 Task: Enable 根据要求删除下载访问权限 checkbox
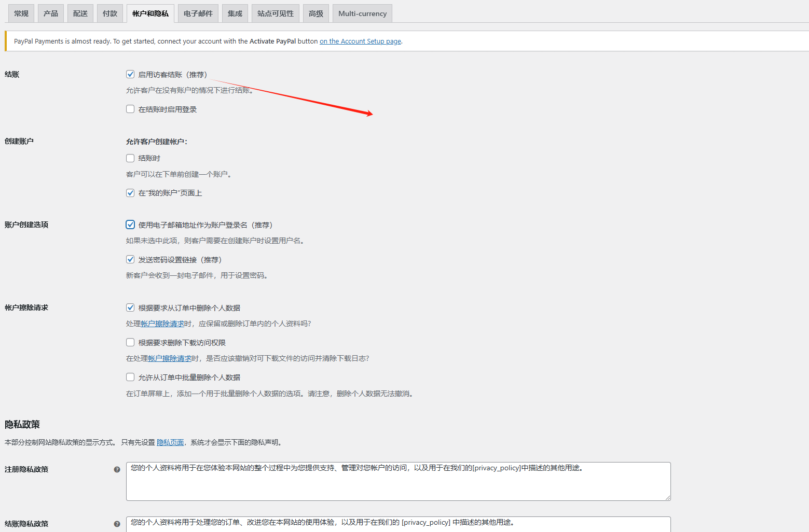(130, 343)
